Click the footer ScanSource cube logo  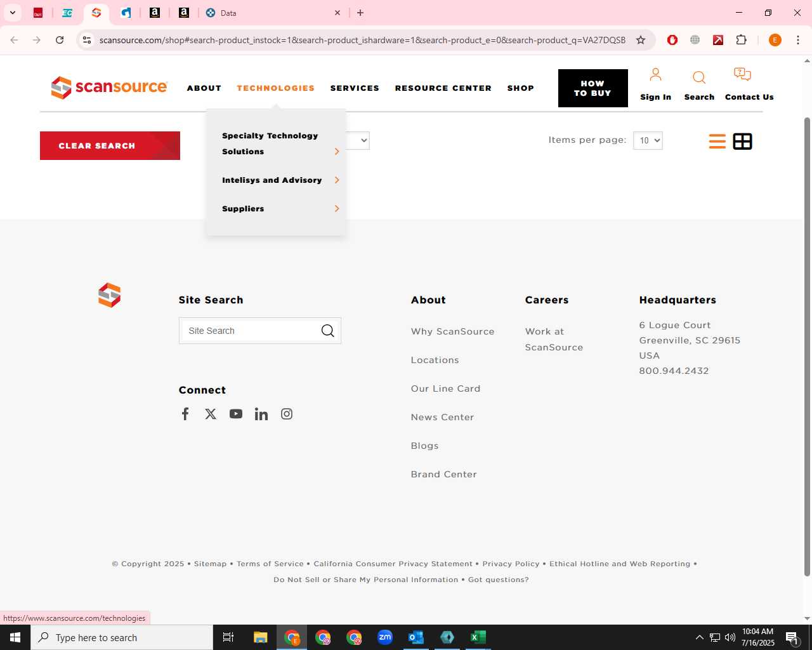pyautogui.click(x=109, y=295)
